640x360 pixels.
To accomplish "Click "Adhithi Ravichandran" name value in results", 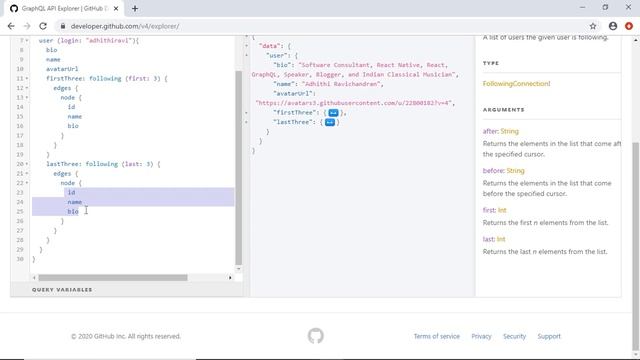I will tap(341, 84).
